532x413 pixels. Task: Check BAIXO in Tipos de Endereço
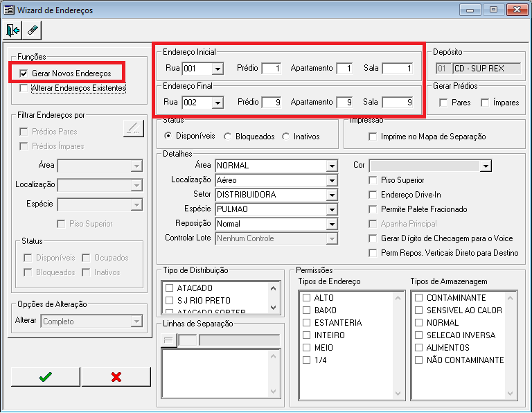point(306,310)
